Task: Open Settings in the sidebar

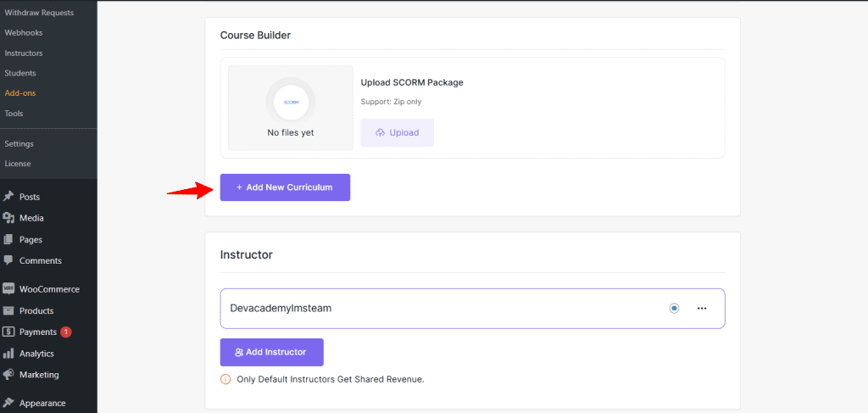Action: [19, 143]
